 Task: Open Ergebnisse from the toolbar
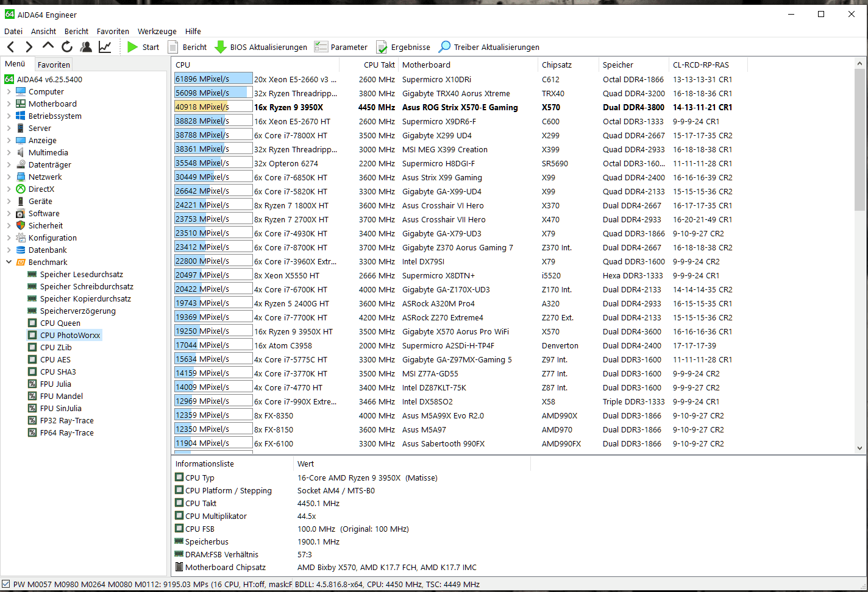pos(404,47)
